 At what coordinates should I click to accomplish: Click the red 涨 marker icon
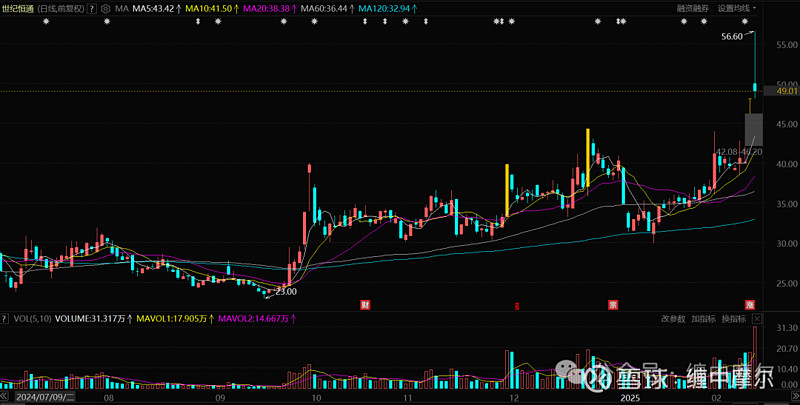coord(749,303)
